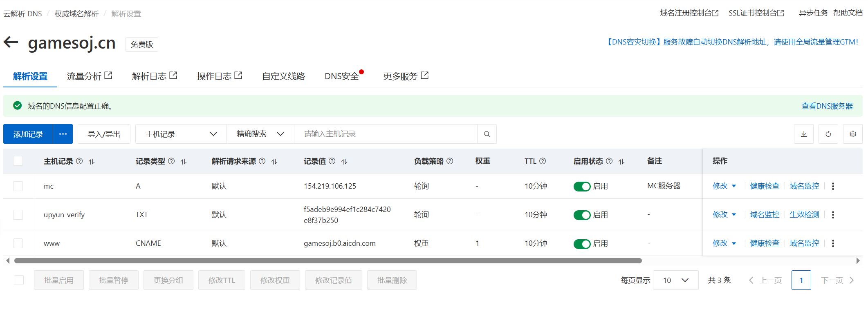Open table column settings gear

coord(852,134)
